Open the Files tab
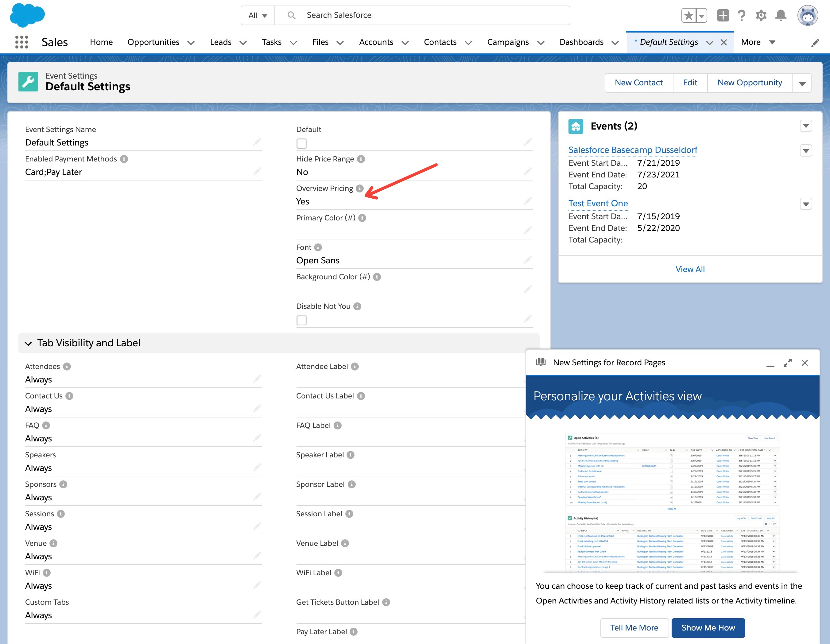This screenshot has width=830, height=644. 320,42
